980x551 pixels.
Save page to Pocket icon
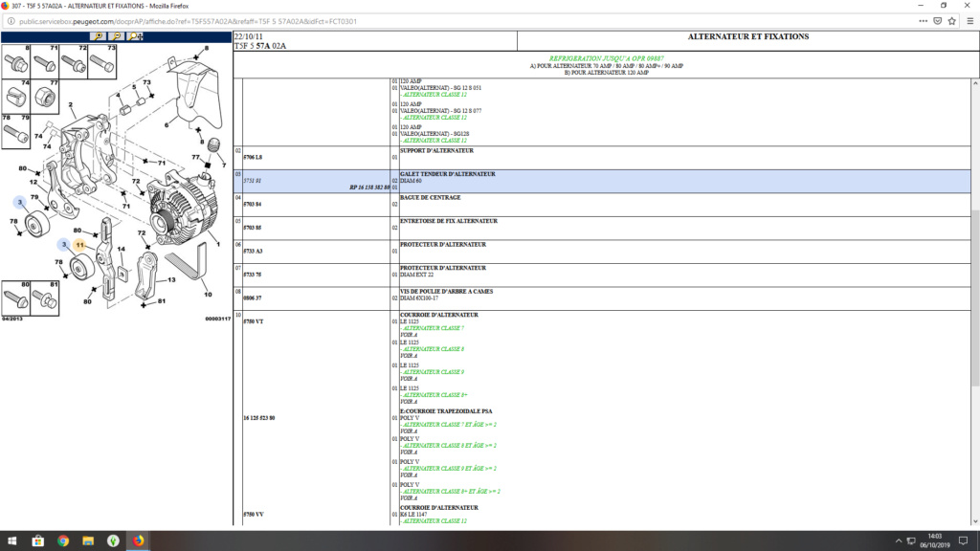(x=938, y=21)
